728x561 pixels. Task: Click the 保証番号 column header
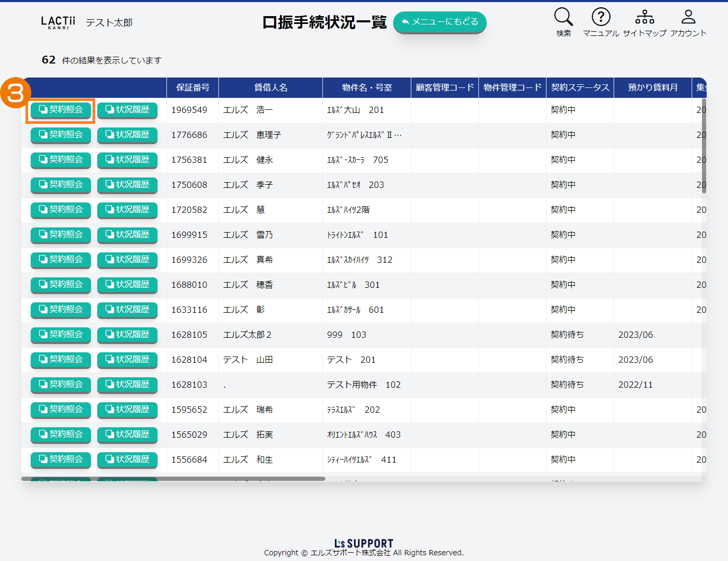[192, 87]
